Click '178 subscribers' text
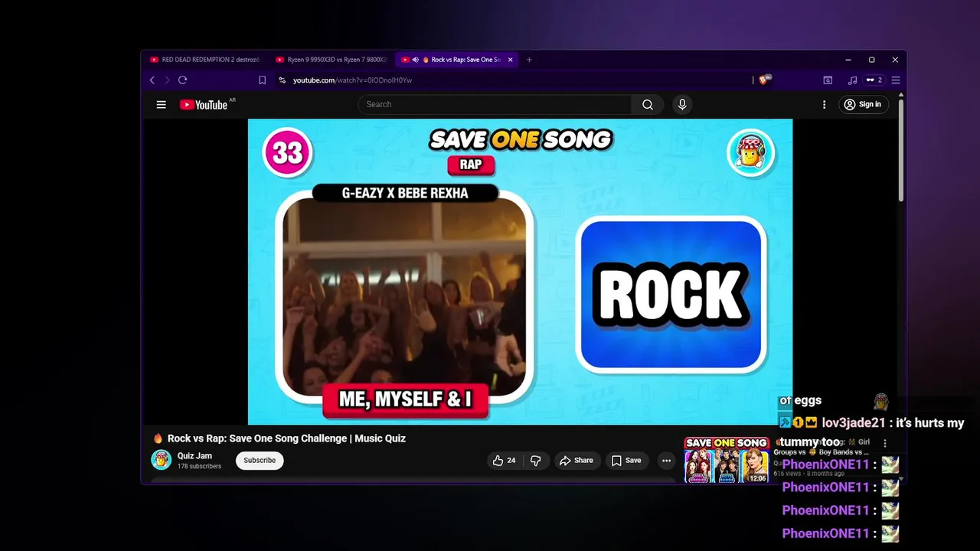This screenshot has width=980, height=551. [199, 466]
